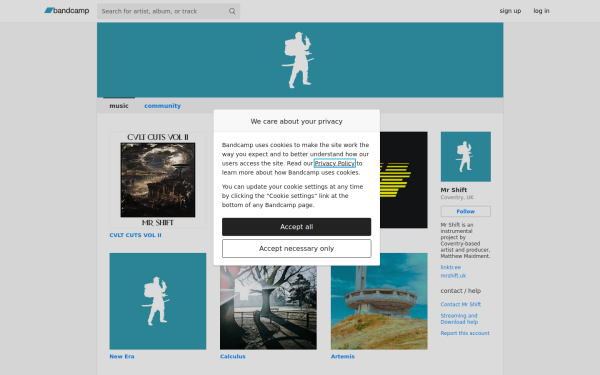Open the sign up link
The height and width of the screenshot is (375, 600).
(510, 11)
